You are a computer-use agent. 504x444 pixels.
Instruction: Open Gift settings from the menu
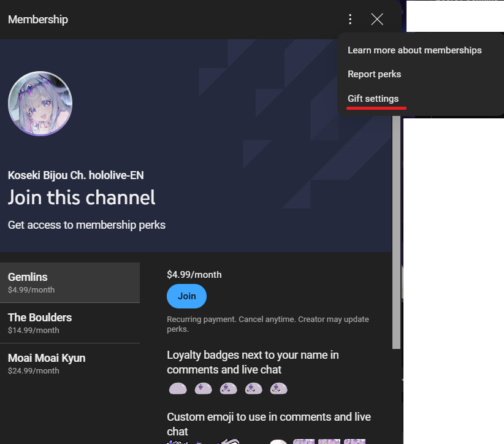pos(373,99)
